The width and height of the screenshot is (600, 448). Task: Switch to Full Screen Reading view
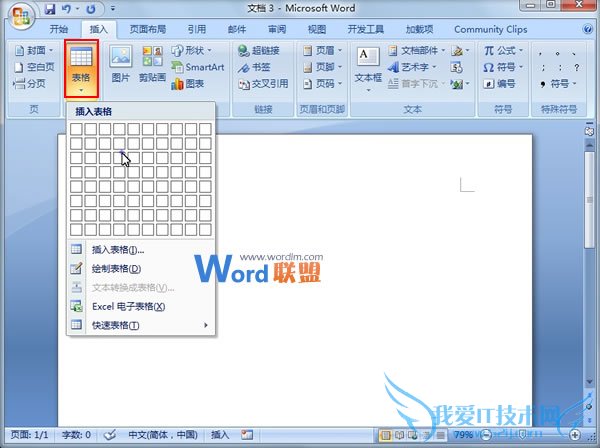[x=399, y=435]
